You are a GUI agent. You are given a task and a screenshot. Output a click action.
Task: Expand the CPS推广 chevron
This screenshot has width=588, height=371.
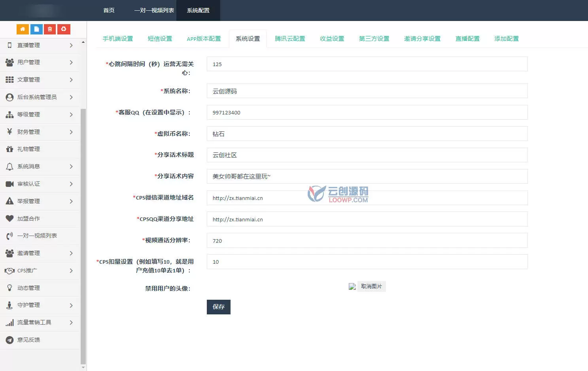click(71, 270)
